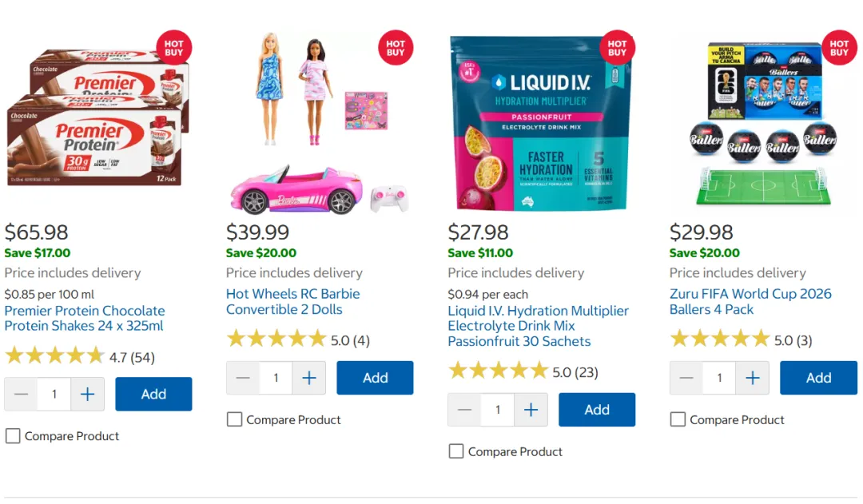Viewport: 863px width, 504px height.
Task: Select Compare Product for Zuru Ballers
Action: 678,420
